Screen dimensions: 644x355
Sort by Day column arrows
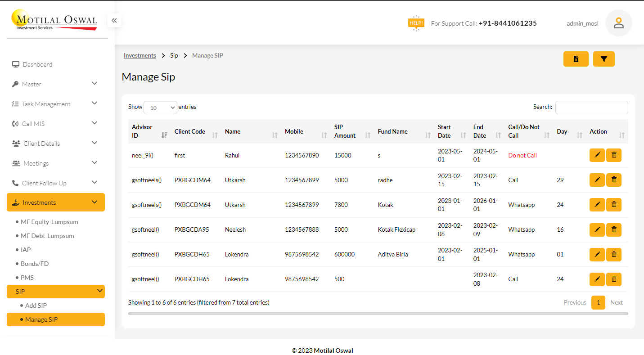[580, 135]
